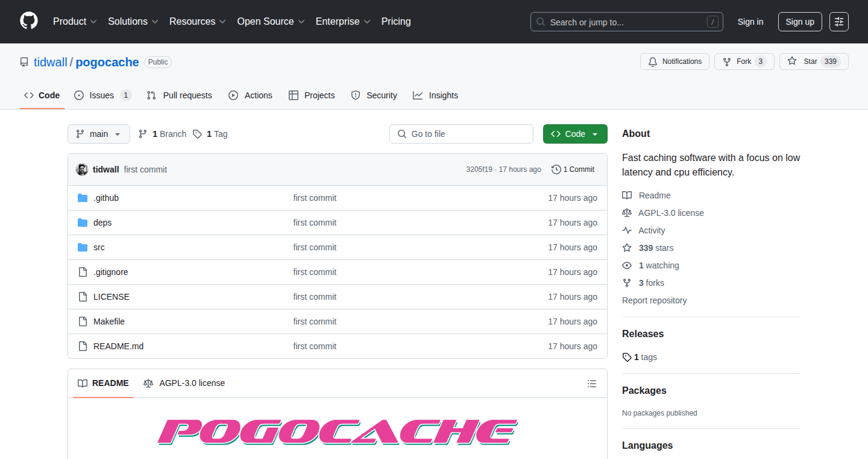Expand the Enterprise menu
The height and width of the screenshot is (459, 868).
[343, 21]
